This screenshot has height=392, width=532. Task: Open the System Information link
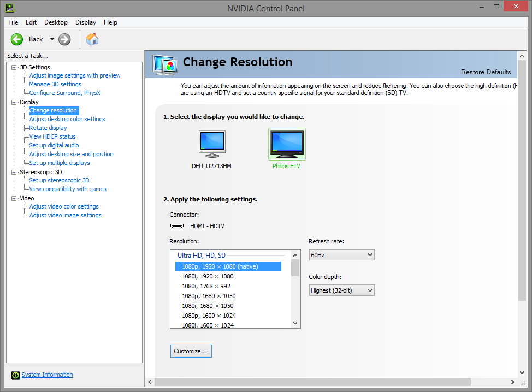point(47,375)
